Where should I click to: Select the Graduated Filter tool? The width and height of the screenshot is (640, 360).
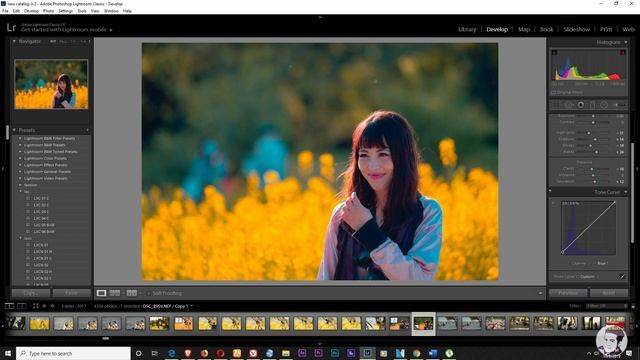pos(592,105)
